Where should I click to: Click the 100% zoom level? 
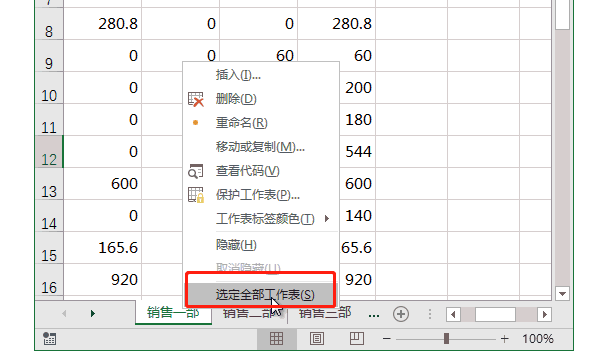point(538,339)
